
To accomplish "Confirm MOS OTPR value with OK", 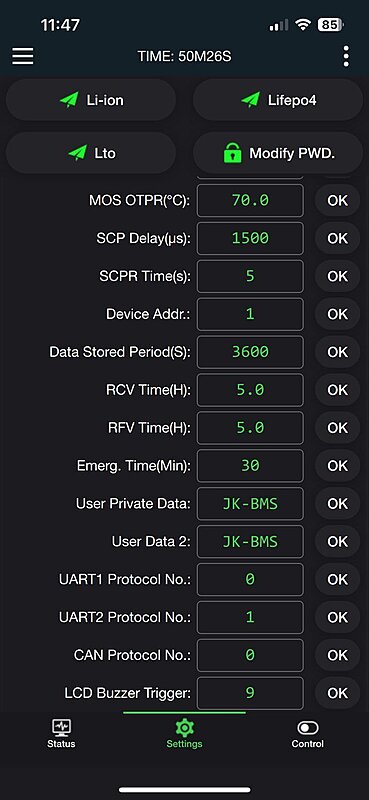I will [x=337, y=201].
